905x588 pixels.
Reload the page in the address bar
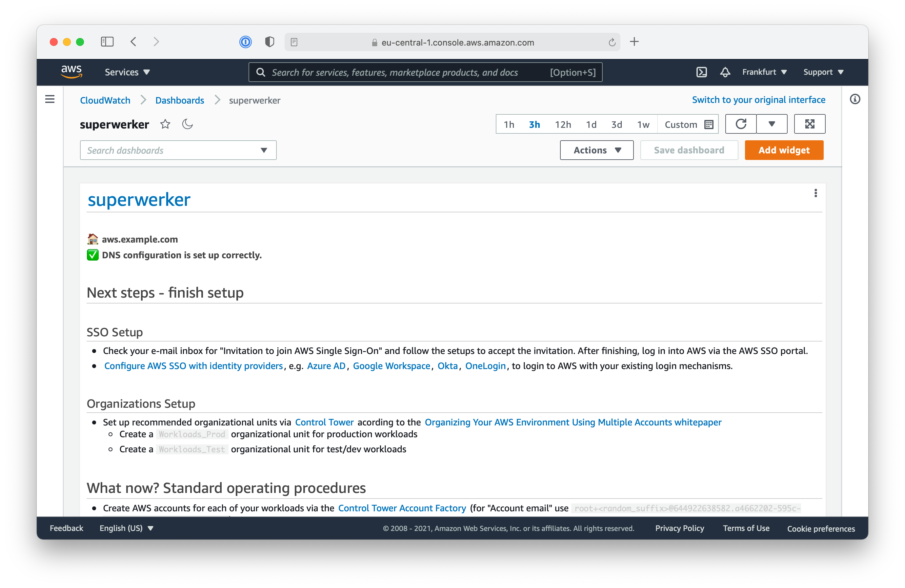[612, 42]
